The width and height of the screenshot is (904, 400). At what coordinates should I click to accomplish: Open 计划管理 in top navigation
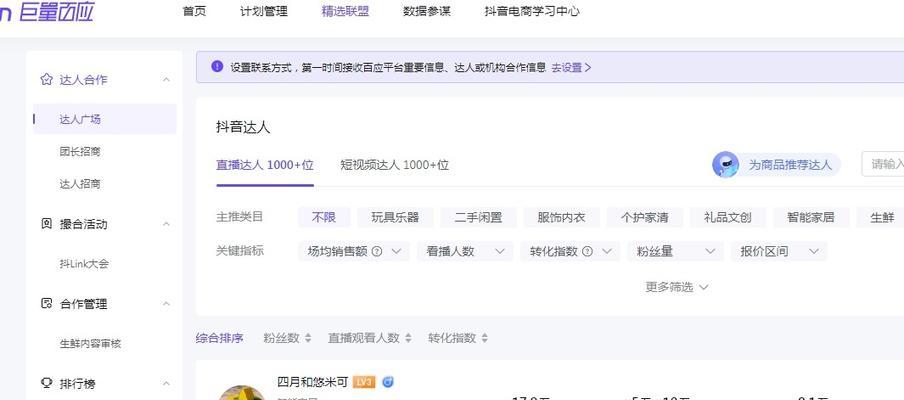pyautogui.click(x=263, y=11)
